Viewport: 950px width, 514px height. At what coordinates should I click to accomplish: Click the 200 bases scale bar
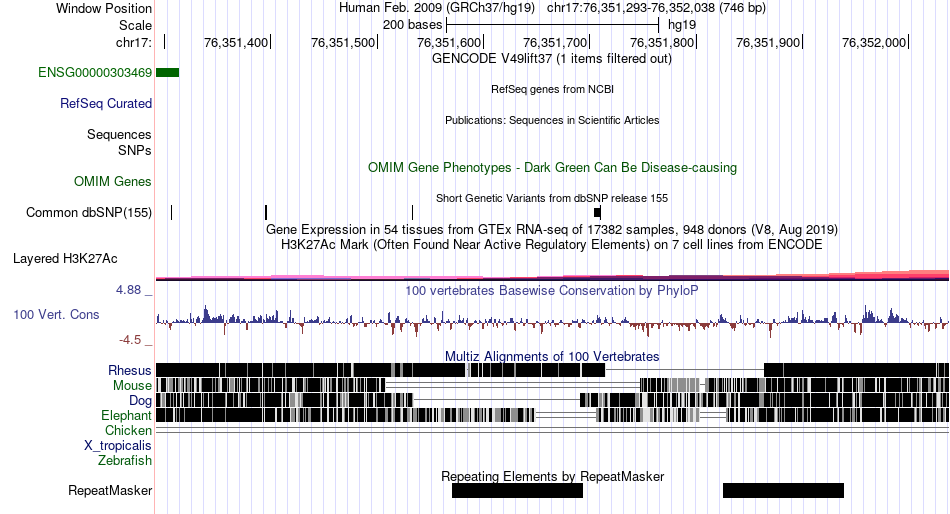(x=552, y=25)
